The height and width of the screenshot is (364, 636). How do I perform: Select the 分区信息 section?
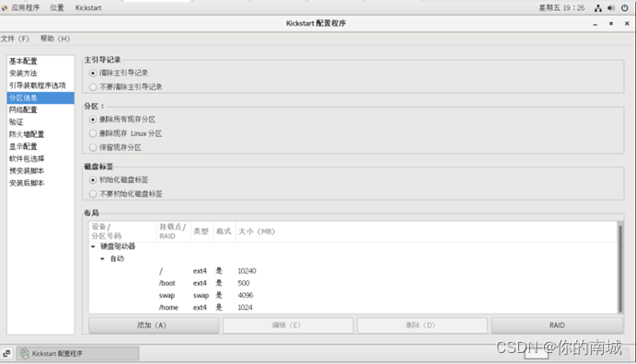(x=40, y=97)
